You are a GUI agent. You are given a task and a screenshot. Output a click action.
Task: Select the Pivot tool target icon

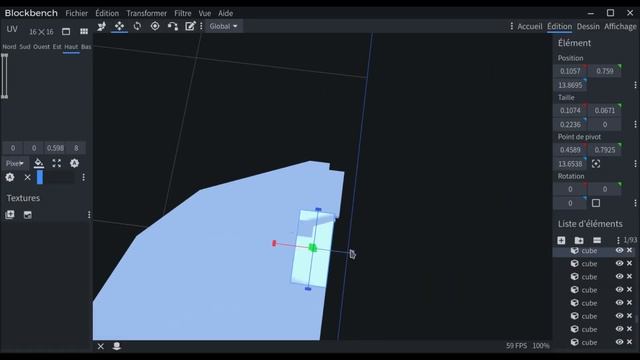[x=155, y=26]
